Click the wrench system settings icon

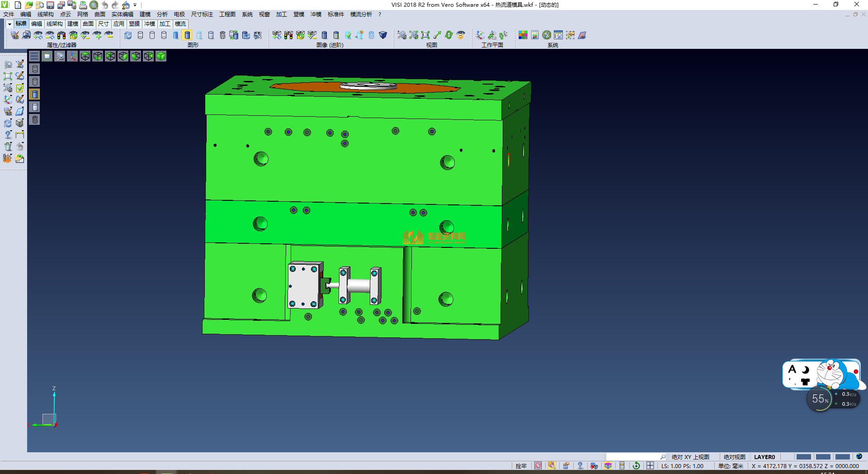(547, 35)
